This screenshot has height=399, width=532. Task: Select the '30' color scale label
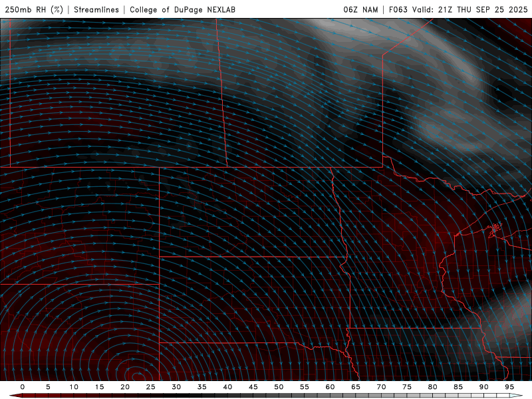pos(176,387)
